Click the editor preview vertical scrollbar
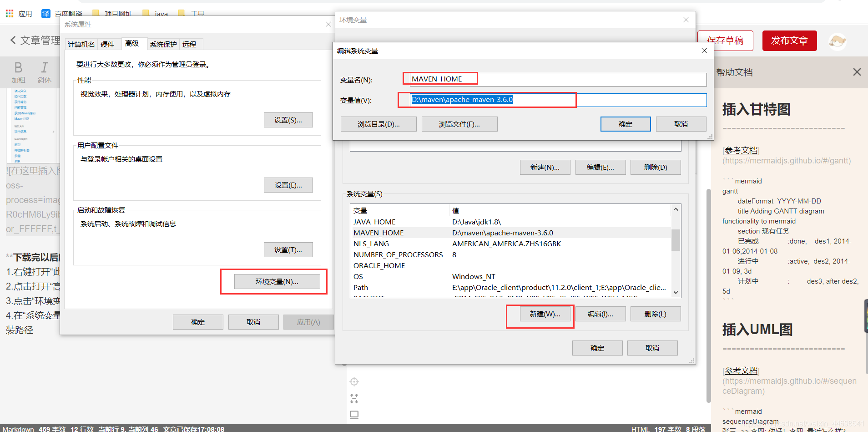The width and height of the screenshot is (868, 432). click(708, 296)
